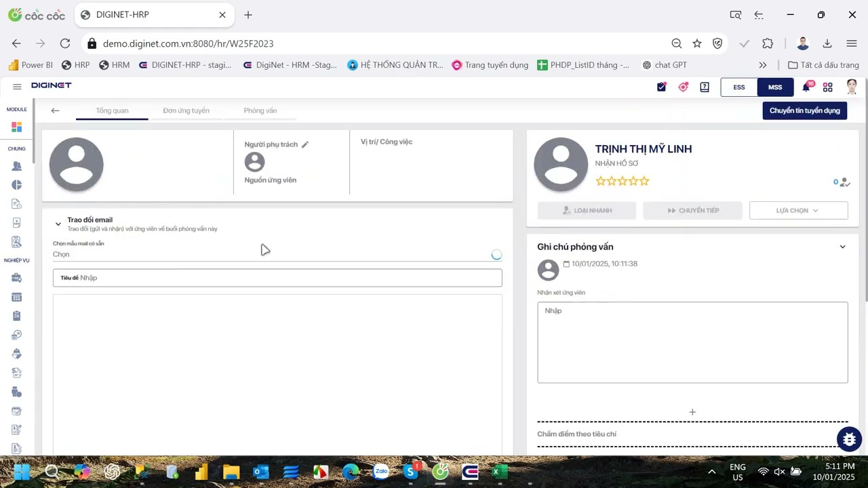The height and width of the screenshot is (488, 868).
Task: Click the Chuyển tin tuyển dụng button
Action: click(x=804, y=110)
